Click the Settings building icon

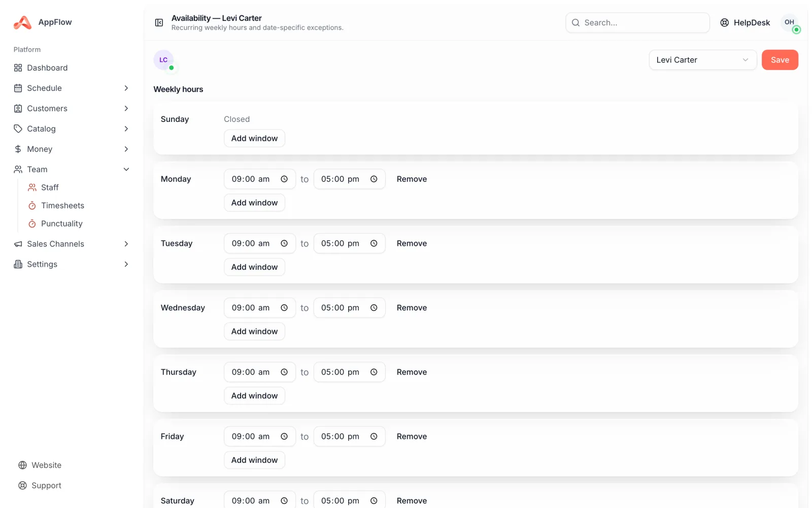tap(18, 264)
